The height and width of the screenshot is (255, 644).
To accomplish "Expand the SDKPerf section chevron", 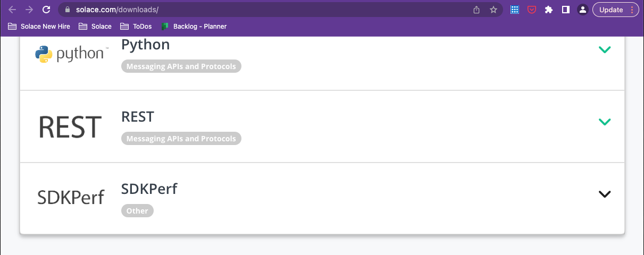I will tap(605, 194).
